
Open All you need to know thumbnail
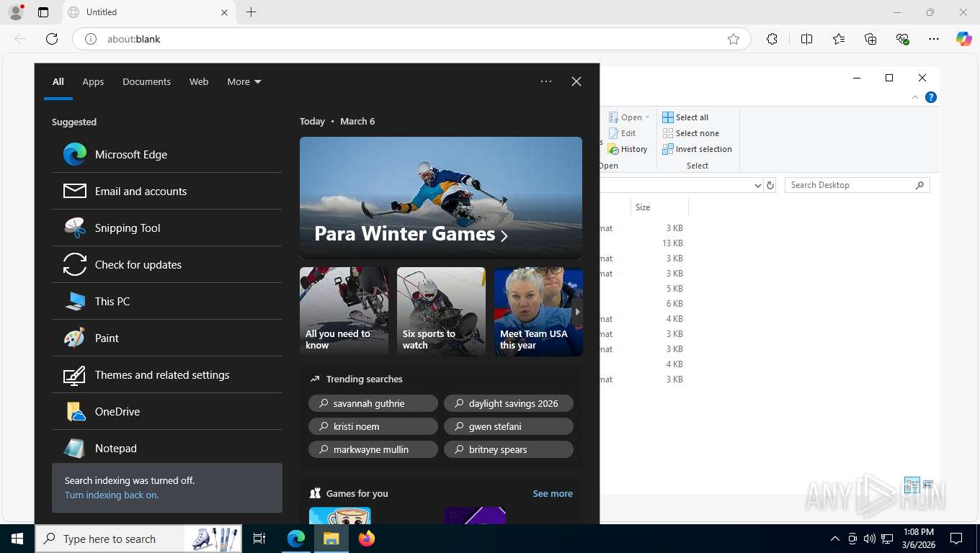344,312
